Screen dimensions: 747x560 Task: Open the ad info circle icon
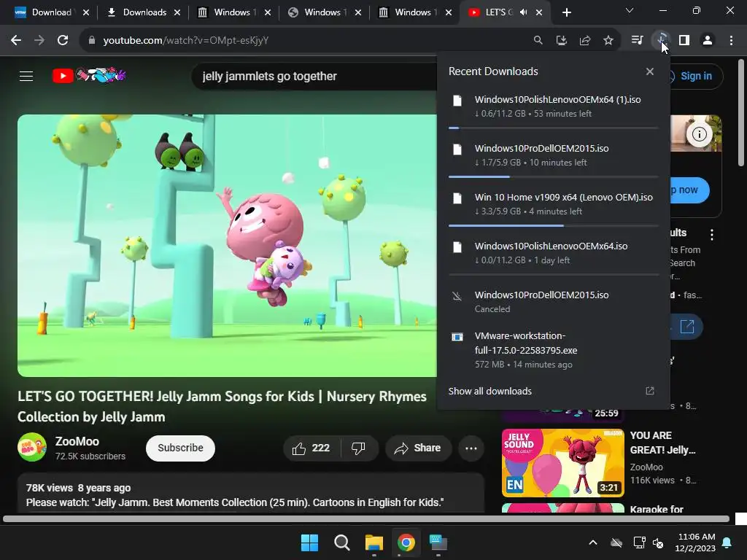(x=699, y=134)
